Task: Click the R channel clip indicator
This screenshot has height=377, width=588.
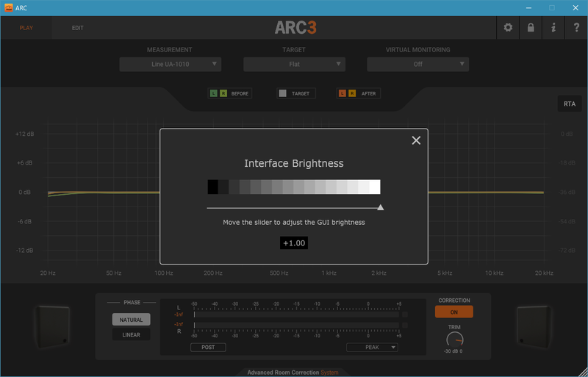Action: (x=405, y=326)
